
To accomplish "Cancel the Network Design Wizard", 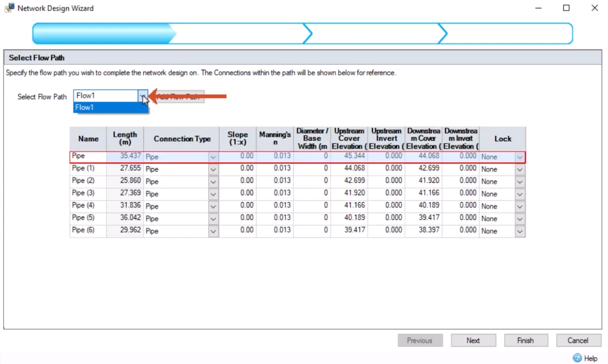I will click(578, 340).
